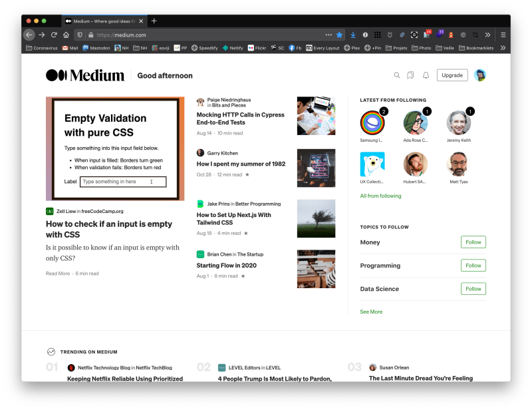Viewport: 532px width, 410px height.
Task: Open the Mail bookmark
Action: point(70,48)
